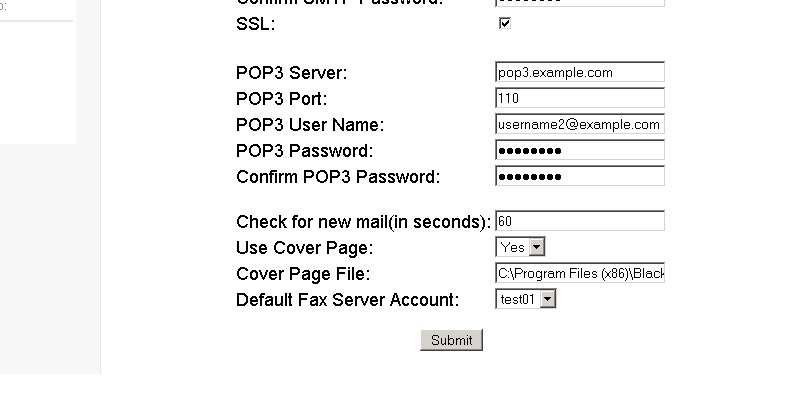800x400 pixels.
Task: Toggle the SSL checkbox
Action: pyautogui.click(x=505, y=23)
